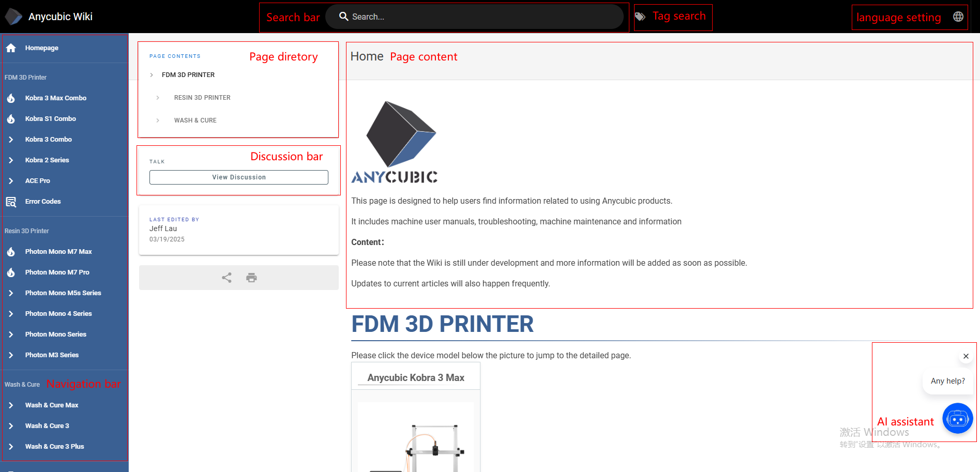Expand chevron next to Wash & Cure 3
The width and height of the screenshot is (980, 472).
click(x=11, y=426)
